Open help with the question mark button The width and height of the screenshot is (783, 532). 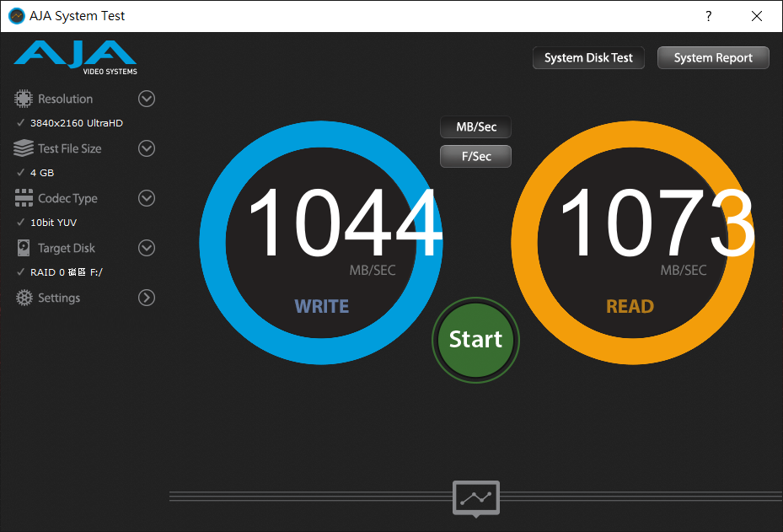[x=708, y=16]
